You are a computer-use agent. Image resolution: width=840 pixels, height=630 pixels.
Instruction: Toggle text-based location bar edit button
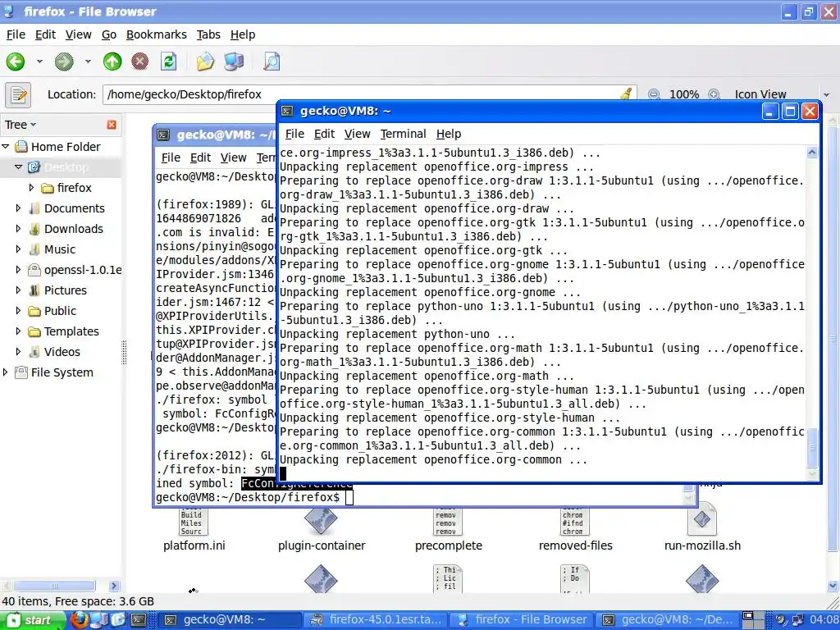click(18, 95)
